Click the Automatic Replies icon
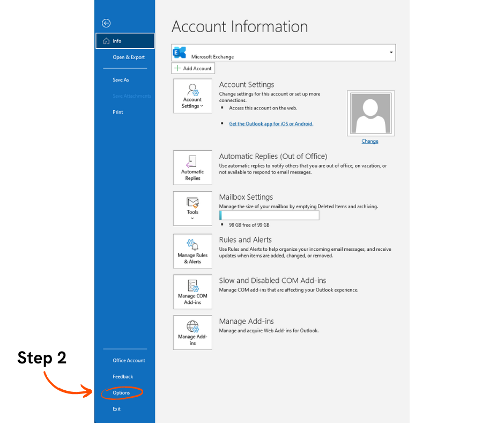Image resolution: width=504 pixels, height=423 pixels. pos(192,167)
